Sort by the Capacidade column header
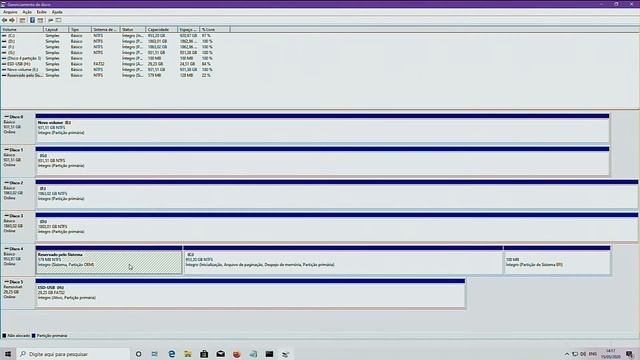The image size is (640, 360). [162, 29]
